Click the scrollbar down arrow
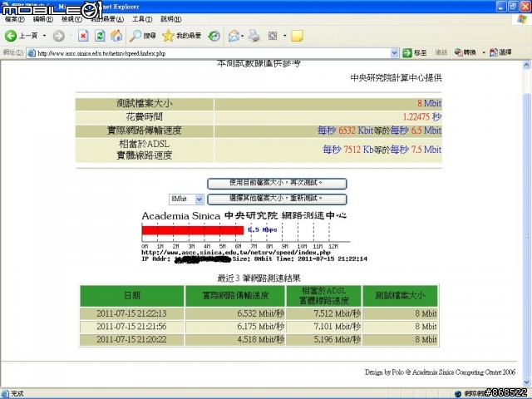Viewport: 532px width, 399px height. (526, 382)
